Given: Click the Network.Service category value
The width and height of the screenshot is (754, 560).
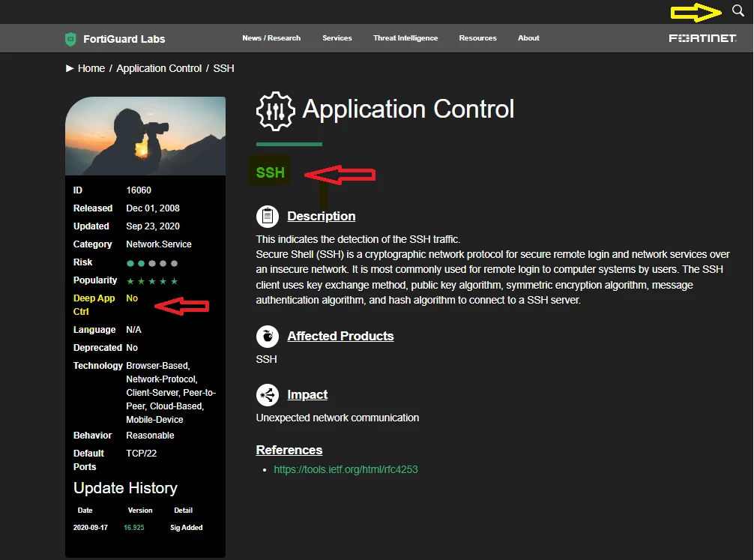Looking at the screenshot, I should pyautogui.click(x=159, y=244).
